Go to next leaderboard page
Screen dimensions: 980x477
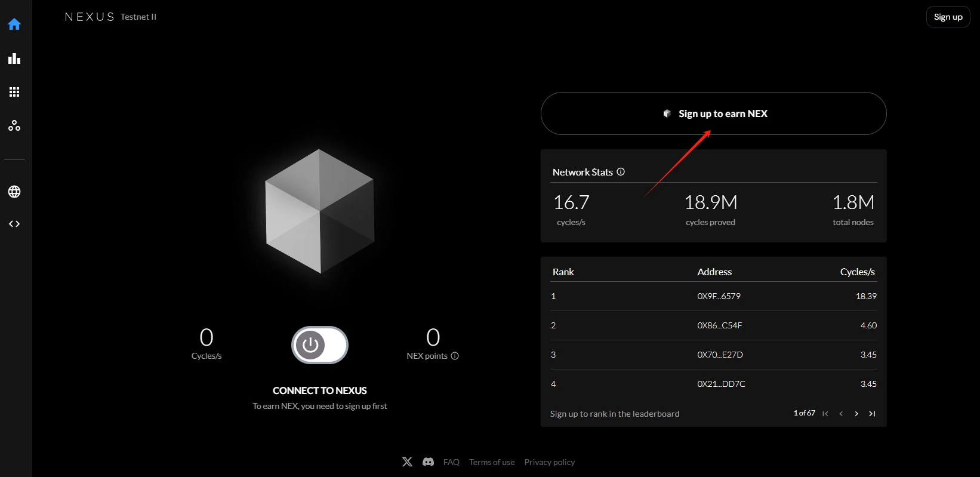856,414
